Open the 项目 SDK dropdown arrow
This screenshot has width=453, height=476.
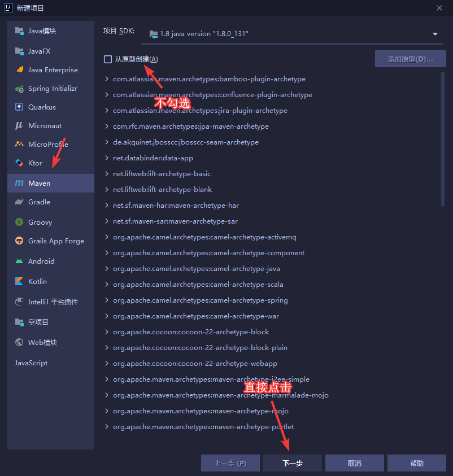click(x=435, y=34)
